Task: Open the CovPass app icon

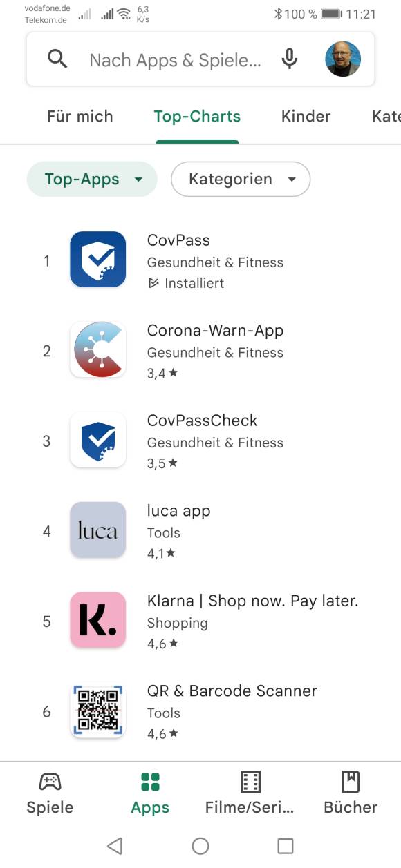Action: (98, 260)
